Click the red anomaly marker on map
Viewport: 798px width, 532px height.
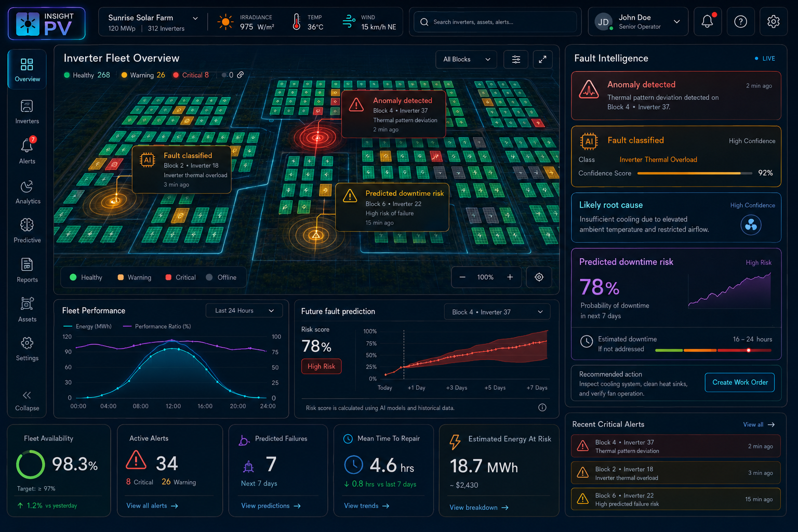(317, 138)
